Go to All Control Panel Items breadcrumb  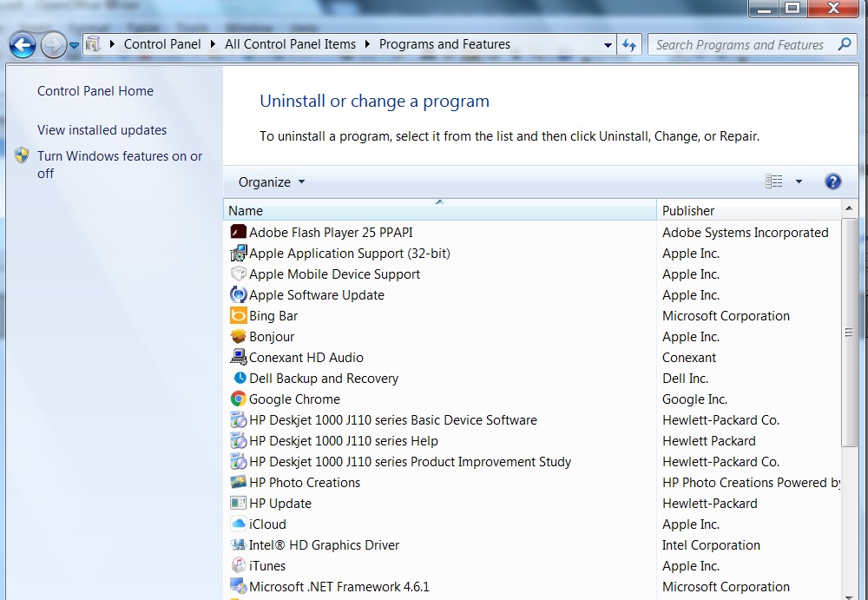pyautogui.click(x=290, y=44)
